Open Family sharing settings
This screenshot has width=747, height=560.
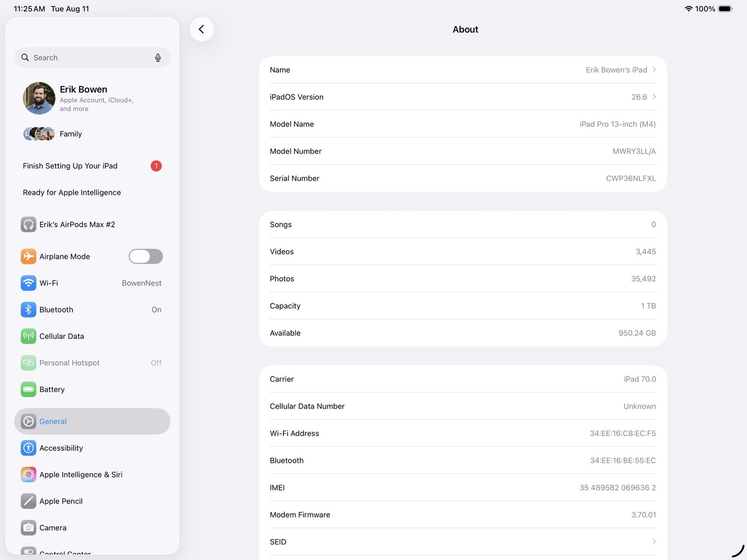(x=92, y=134)
